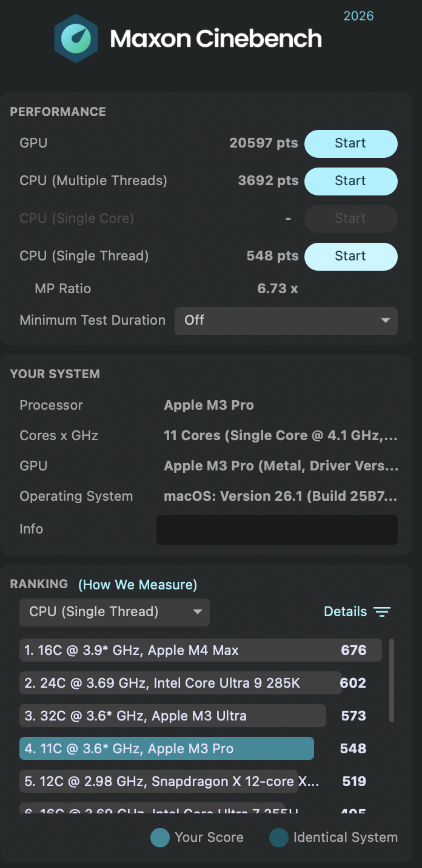Open the Minimum Test Duration dropdown

tap(286, 320)
